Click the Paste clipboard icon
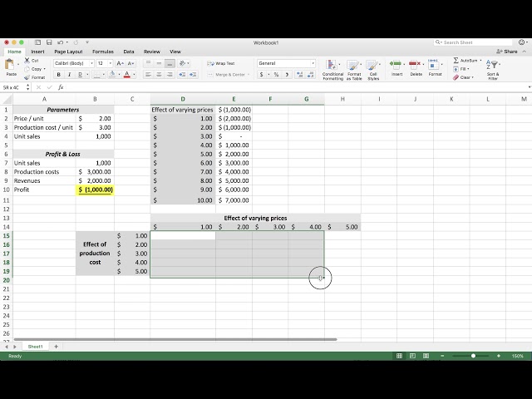 point(9,64)
